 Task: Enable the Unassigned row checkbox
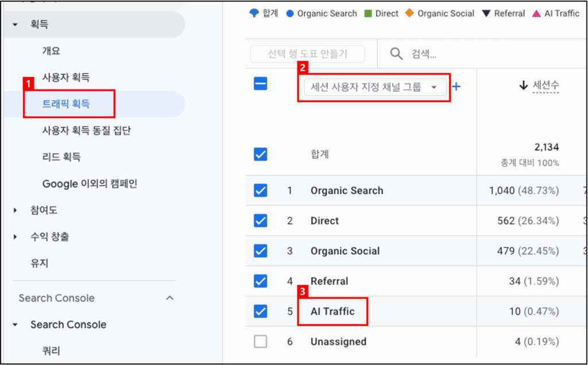tap(261, 341)
